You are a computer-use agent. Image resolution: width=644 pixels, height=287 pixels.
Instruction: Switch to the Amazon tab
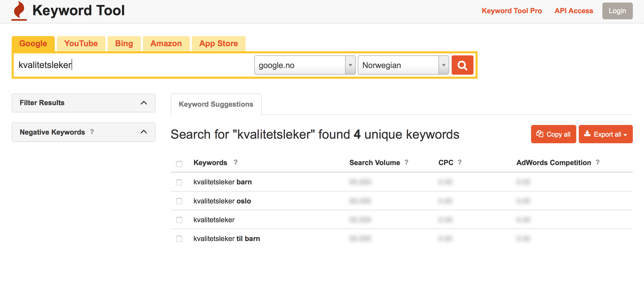tap(166, 44)
